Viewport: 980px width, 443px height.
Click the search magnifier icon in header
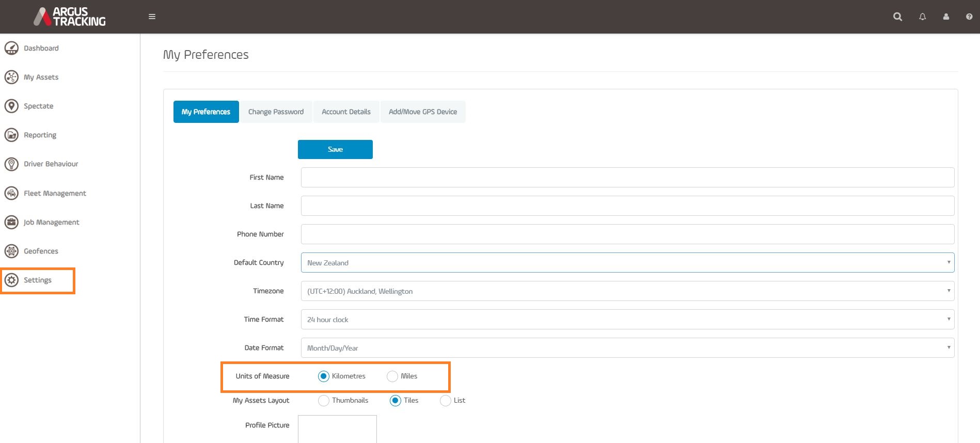897,17
